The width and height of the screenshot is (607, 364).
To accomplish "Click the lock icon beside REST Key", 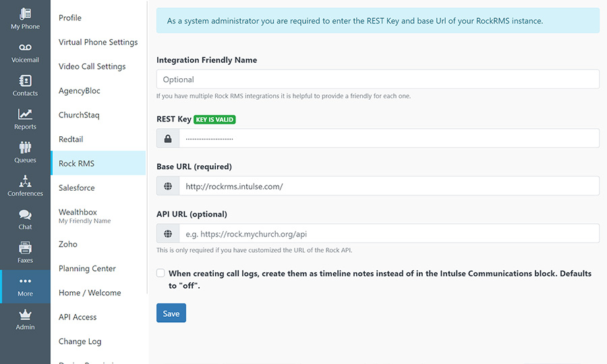I will 168,138.
